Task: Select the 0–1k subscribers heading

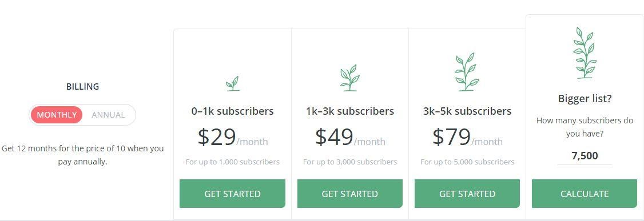Action: [232, 111]
